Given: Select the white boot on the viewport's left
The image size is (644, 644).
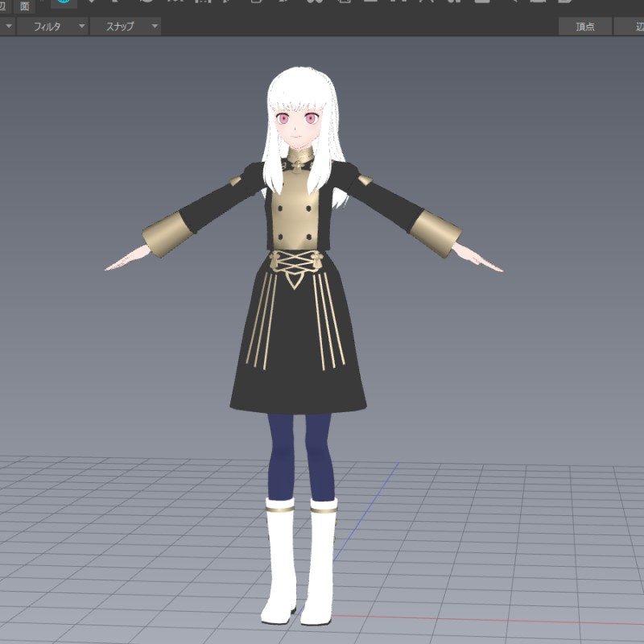Looking at the screenshot, I should tap(280, 563).
